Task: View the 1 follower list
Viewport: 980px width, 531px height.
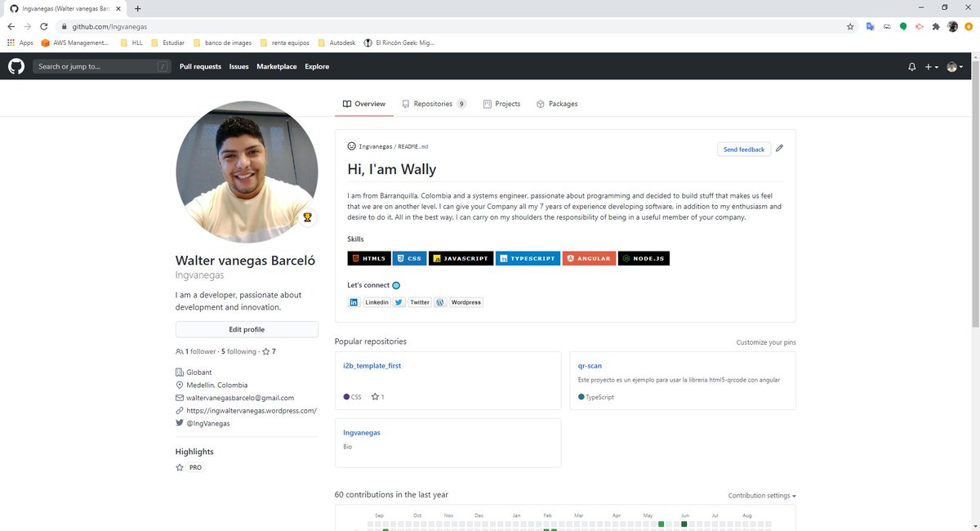Action: click(x=196, y=352)
